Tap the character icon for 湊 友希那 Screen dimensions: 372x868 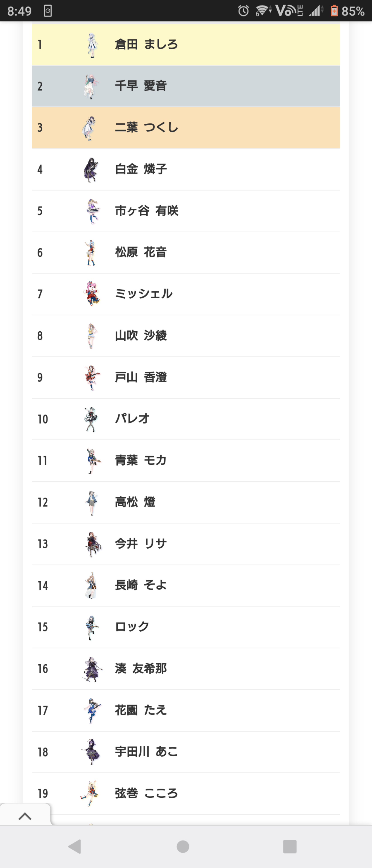(92, 669)
